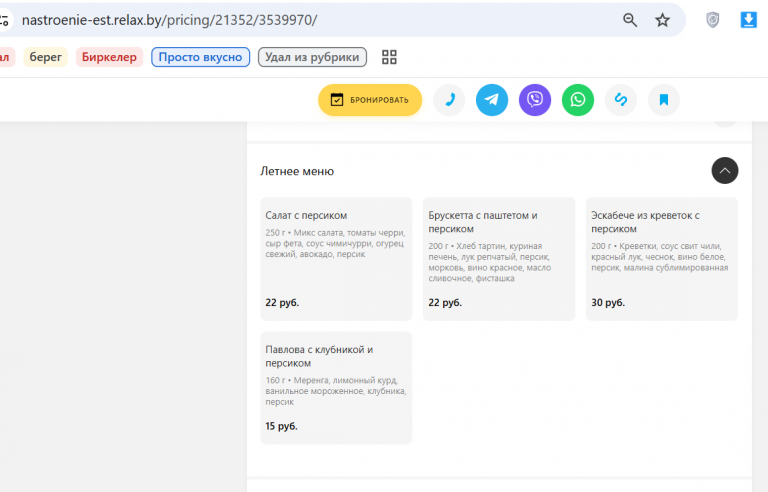
Task: Contact via the WhatsApp icon
Action: click(578, 100)
